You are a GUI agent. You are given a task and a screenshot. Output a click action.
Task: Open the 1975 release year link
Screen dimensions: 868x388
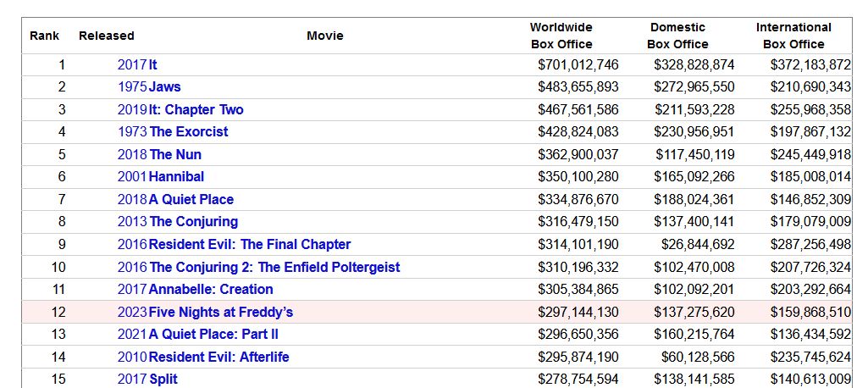(x=132, y=86)
